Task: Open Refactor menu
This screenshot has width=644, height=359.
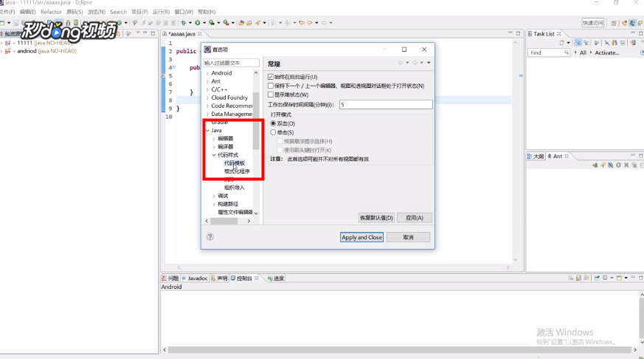Action: pos(51,12)
